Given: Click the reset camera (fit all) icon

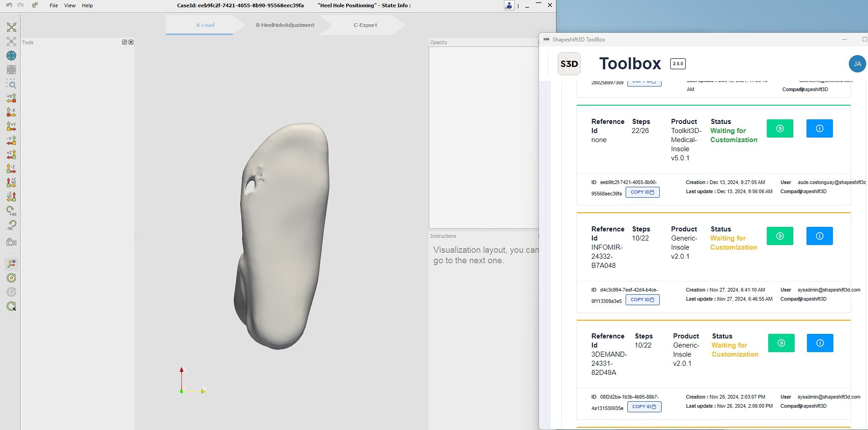Looking at the screenshot, I should [11, 27].
